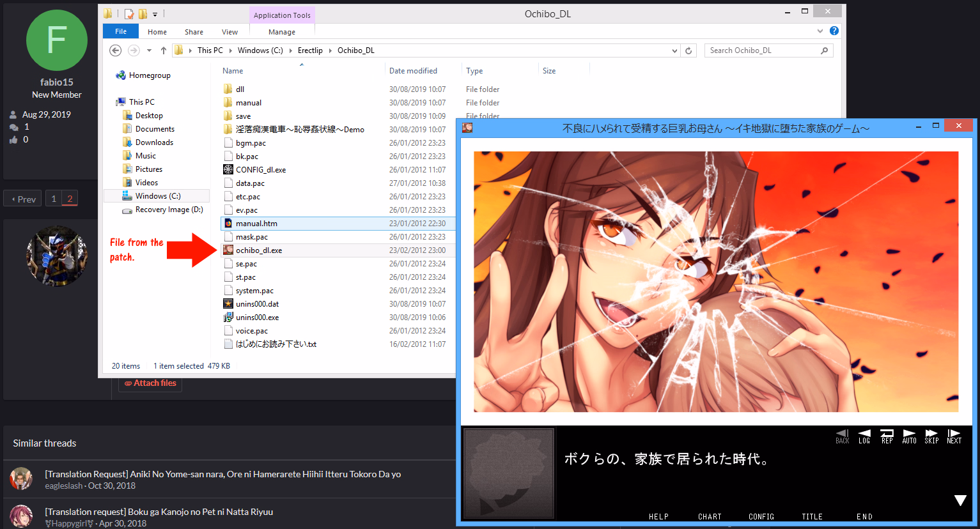Click Windows (C:) in the address breadcrumb
Image resolution: width=980 pixels, height=529 pixels.
pos(260,50)
